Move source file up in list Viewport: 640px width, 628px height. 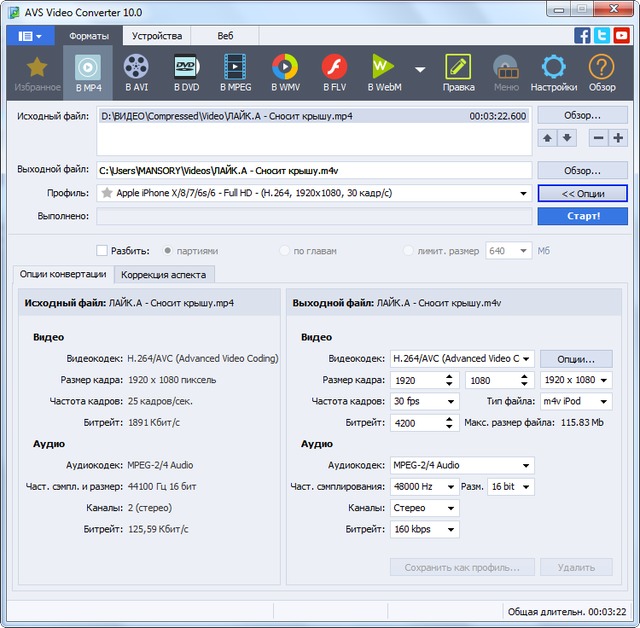click(547, 138)
